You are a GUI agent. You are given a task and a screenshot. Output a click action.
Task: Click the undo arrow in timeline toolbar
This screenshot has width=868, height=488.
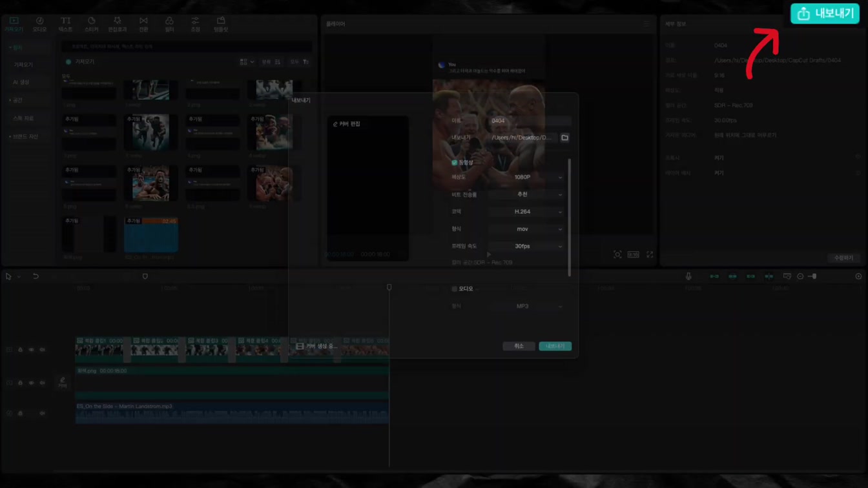pyautogui.click(x=36, y=276)
